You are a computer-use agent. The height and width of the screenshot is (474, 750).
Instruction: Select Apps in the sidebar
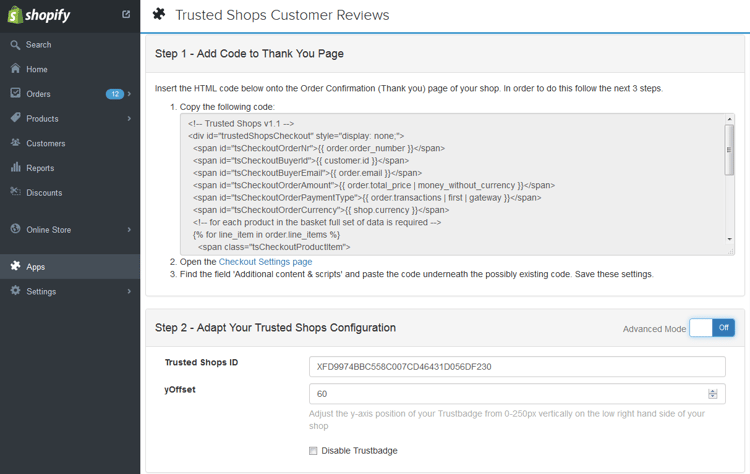[70, 266]
